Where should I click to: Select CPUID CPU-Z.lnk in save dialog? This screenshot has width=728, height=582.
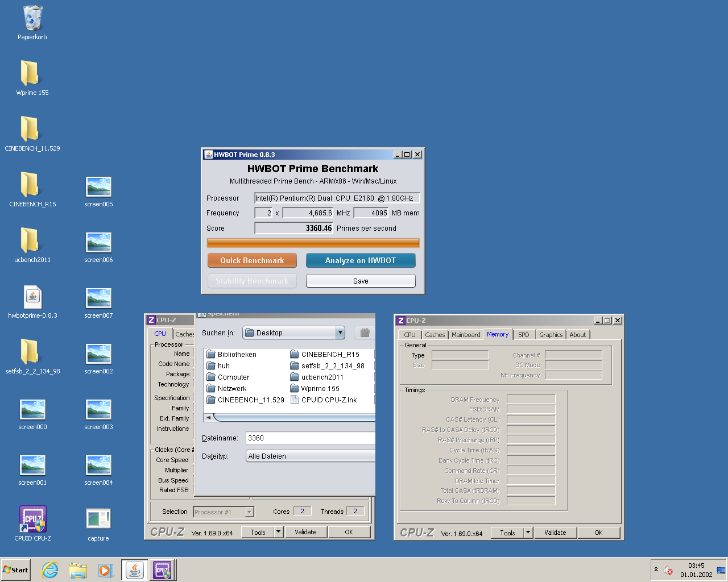[x=324, y=400]
